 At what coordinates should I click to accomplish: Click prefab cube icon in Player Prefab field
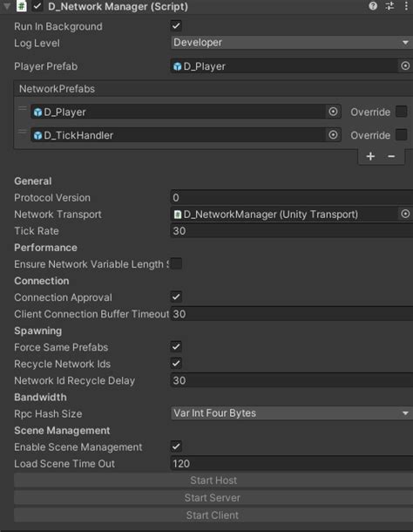tap(178, 66)
